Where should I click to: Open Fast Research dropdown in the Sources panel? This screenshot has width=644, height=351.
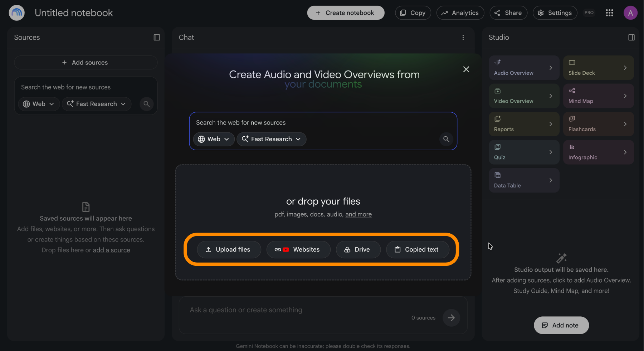(97, 104)
